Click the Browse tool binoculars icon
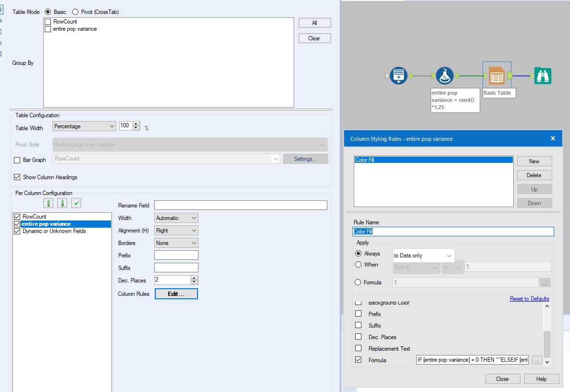Viewport: 570px width, 392px height. pos(543,75)
